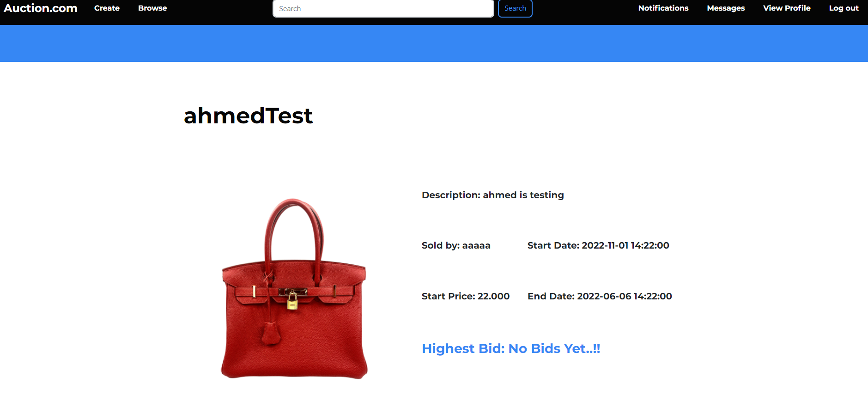Click the ahmedTest auction title
The image size is (868, 420).
(249, 116)
